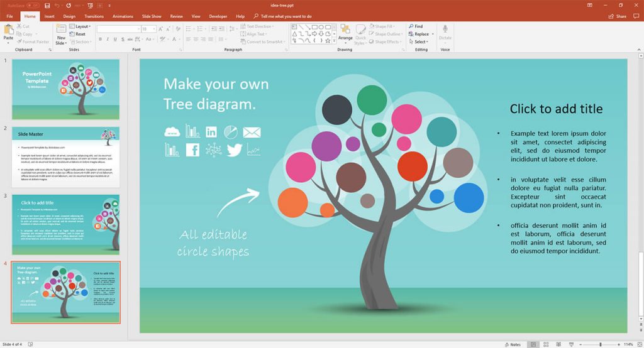
Task: Click the zoom slider handle
Action: 600,344
